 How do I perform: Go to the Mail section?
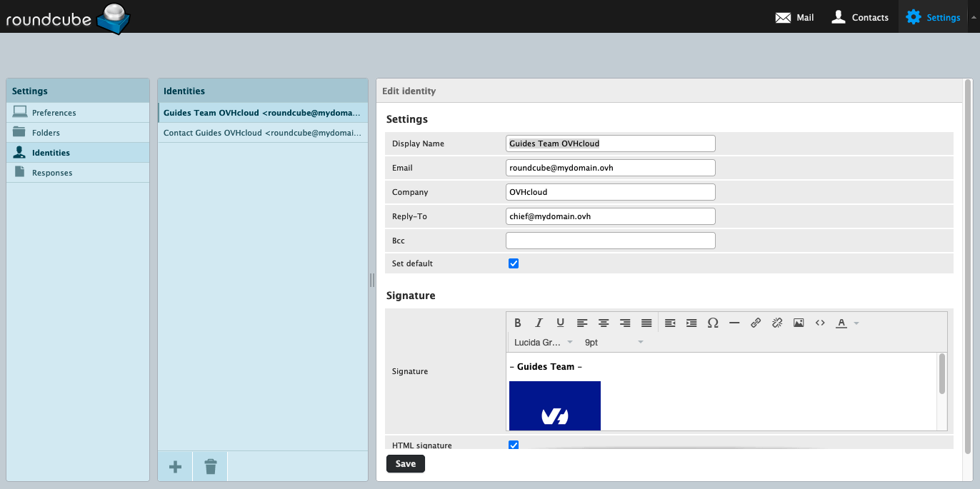(794, 17)
